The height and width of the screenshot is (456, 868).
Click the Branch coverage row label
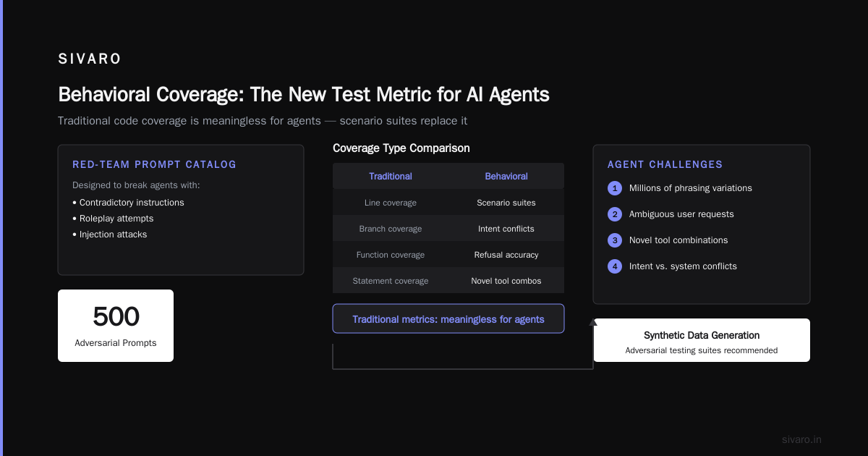coord(391,229)
